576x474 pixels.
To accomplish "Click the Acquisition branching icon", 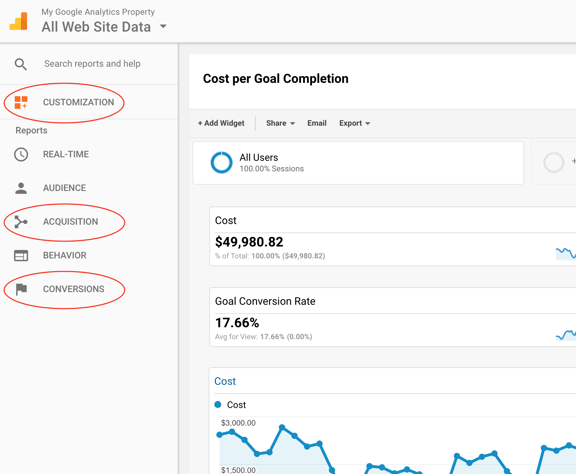I will (21, 222).
